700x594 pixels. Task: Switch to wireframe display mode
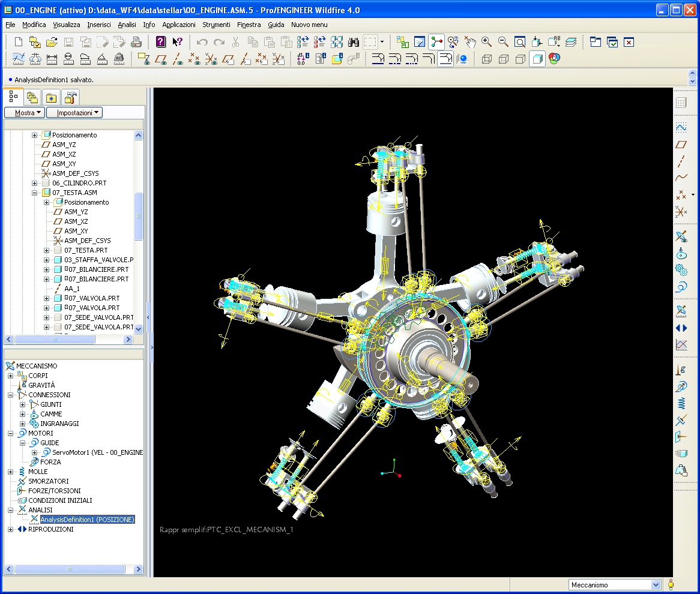tap(487, 58)
